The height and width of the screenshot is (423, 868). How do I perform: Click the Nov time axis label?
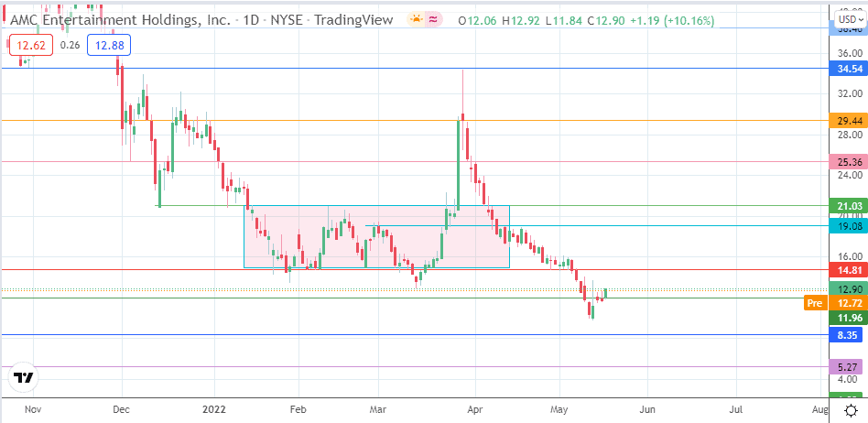pos(33,409)
